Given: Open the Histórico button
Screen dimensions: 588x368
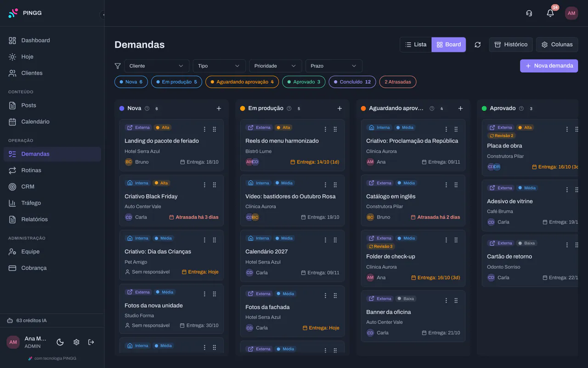Looking at the screenshot, I should coord(511,45).
